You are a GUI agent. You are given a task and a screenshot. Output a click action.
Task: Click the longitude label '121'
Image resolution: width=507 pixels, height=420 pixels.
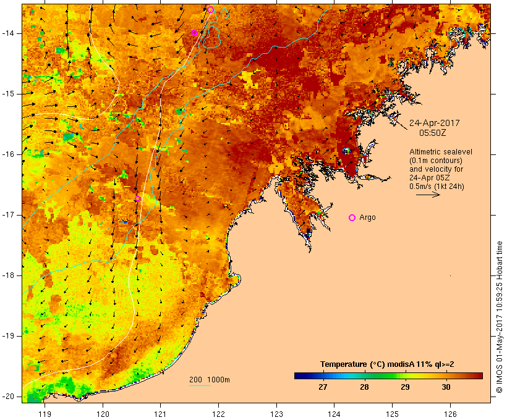click(x=160, y=414)
